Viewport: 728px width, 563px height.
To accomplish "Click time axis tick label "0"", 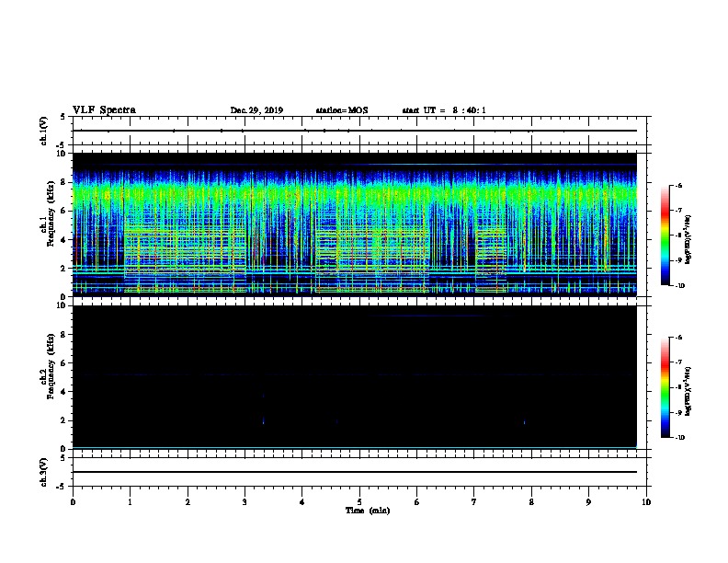I will [73, 501].
